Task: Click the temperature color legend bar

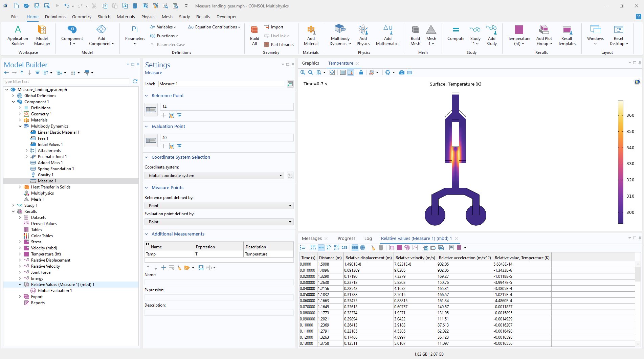Action: click(621, 162)
